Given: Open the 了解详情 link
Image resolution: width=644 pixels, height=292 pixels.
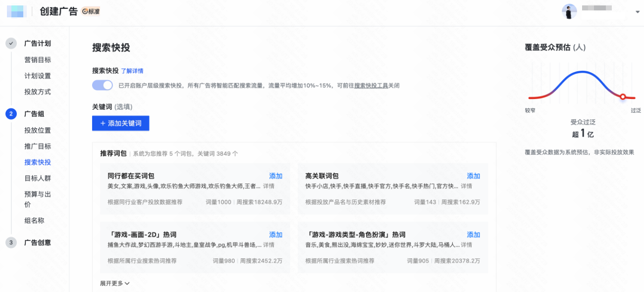Looking at the screenshot, I should click(x=133, y=71).
